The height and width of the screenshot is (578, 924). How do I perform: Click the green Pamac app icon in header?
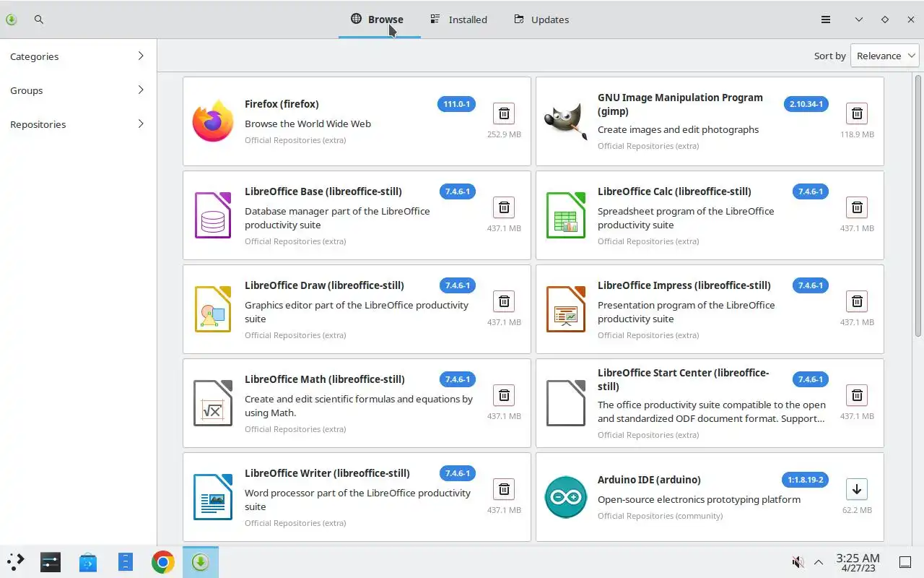point(12,20)
